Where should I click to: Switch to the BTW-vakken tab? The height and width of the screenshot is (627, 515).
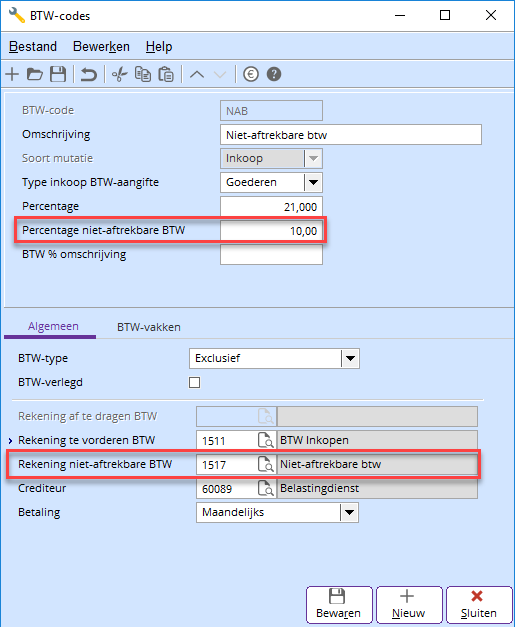pos(149,327)
